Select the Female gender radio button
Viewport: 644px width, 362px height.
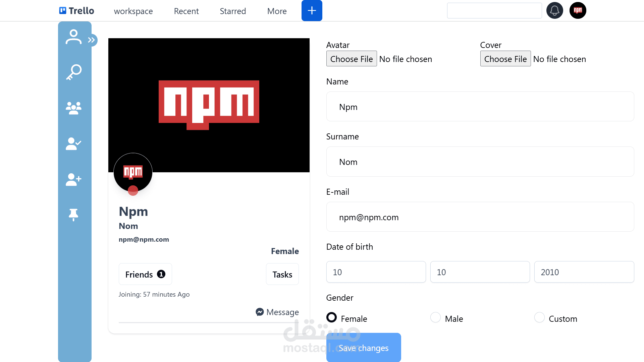click(331, 317)
